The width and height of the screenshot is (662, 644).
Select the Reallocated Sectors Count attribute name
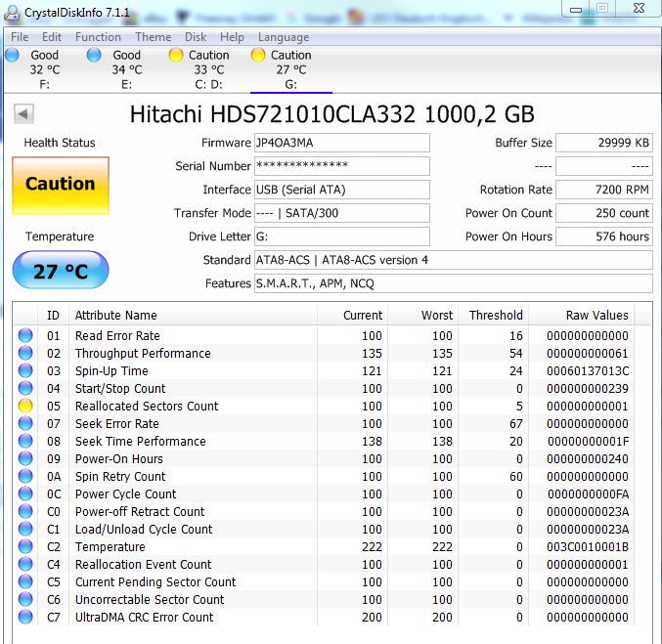coord(147,406)
